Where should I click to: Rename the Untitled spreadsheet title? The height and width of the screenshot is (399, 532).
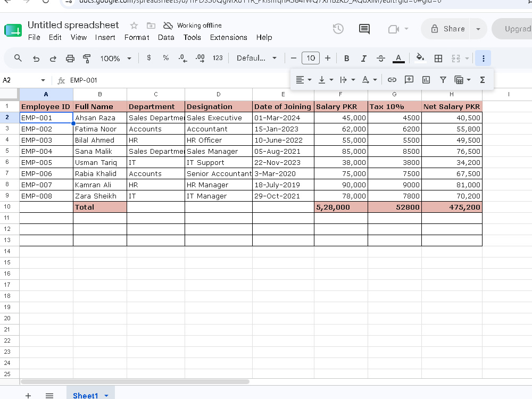pos(73,25)
